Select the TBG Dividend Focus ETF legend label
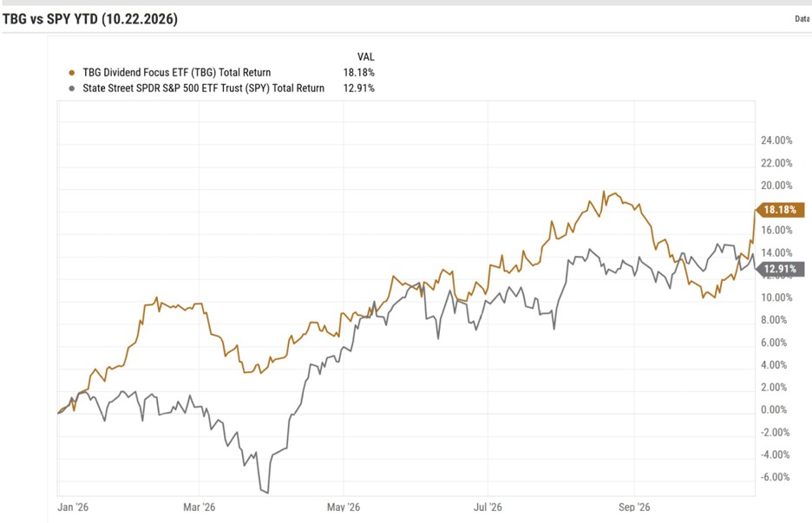 (177, 73)
